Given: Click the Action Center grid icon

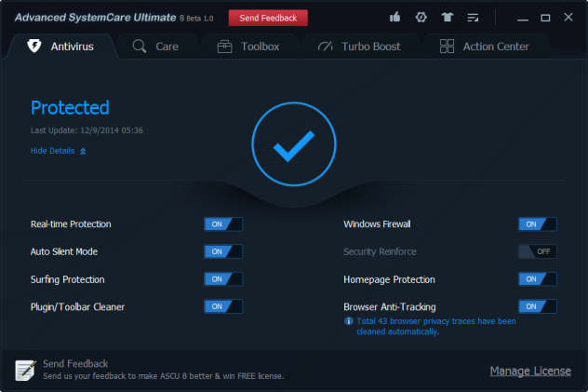Looking at the screenshot, I should point(447,47).
